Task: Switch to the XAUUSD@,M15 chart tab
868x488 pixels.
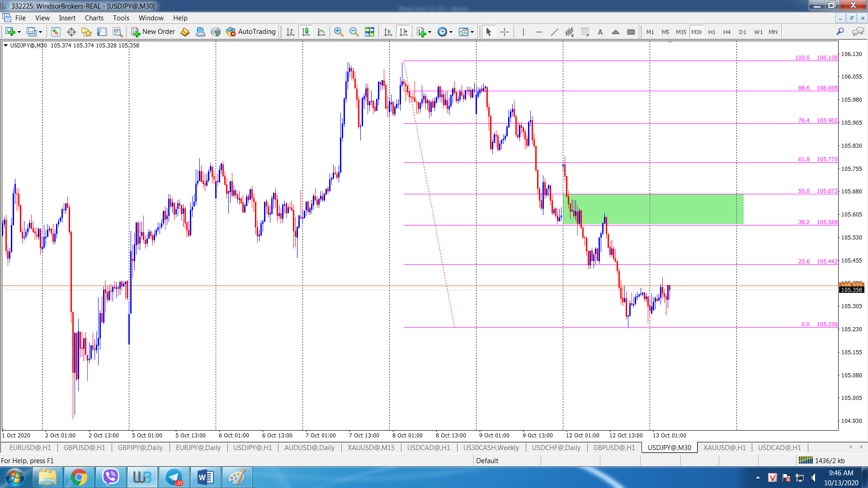Action: [x=371, y=448]
